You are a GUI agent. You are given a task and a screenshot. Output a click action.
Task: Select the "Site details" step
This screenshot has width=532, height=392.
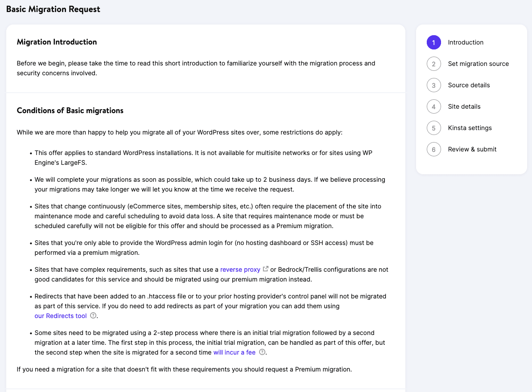[x=464, y=106]
